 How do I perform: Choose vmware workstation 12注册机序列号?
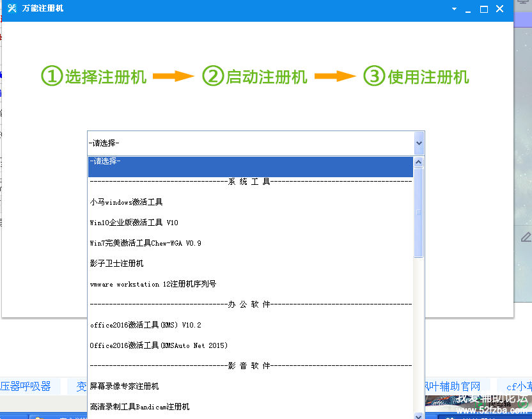coord(153,284)
